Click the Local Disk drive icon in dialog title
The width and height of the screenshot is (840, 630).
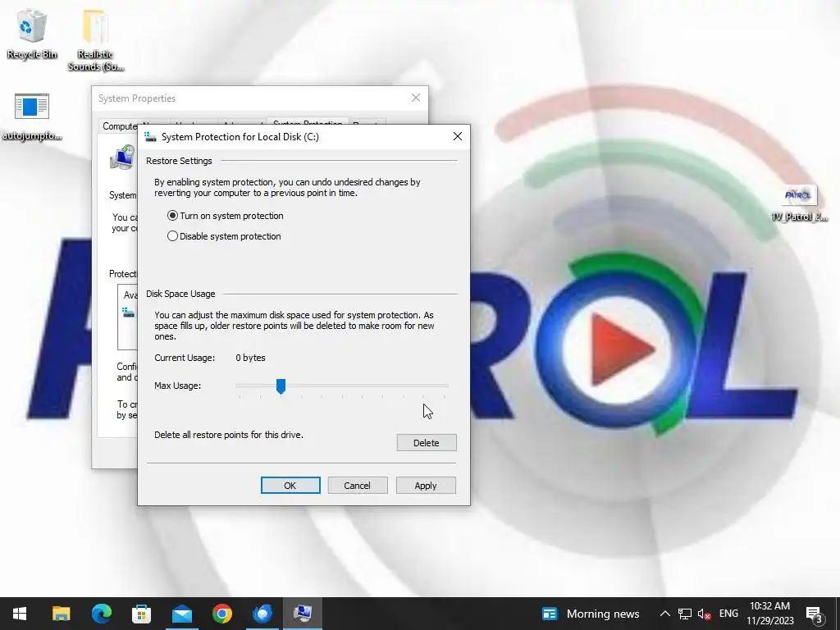pyautogui.click(x=151, y=137)
